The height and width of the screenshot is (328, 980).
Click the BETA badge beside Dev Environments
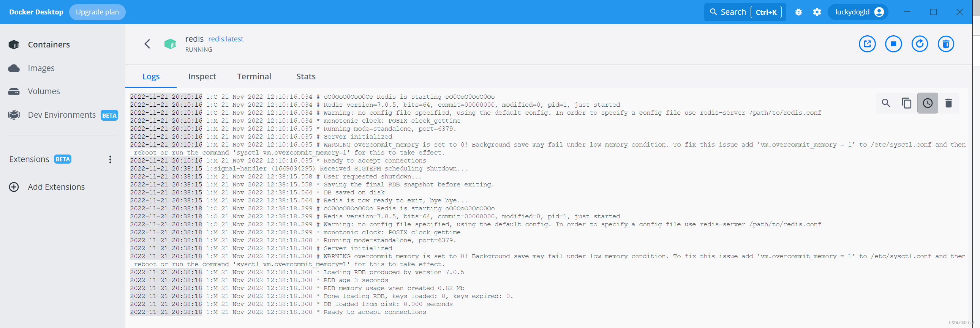coord(109,115)
